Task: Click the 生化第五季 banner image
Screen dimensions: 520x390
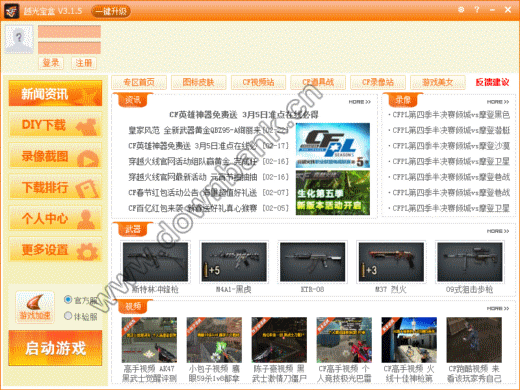Action: 333,193
